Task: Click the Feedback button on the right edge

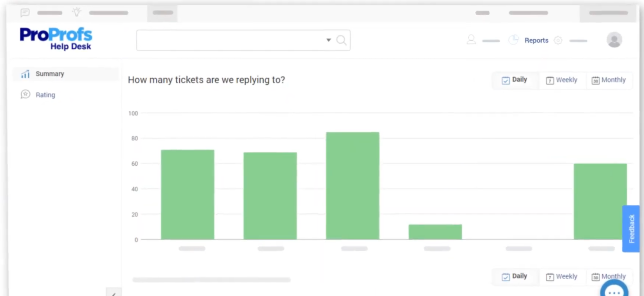Action: (631, 228)
